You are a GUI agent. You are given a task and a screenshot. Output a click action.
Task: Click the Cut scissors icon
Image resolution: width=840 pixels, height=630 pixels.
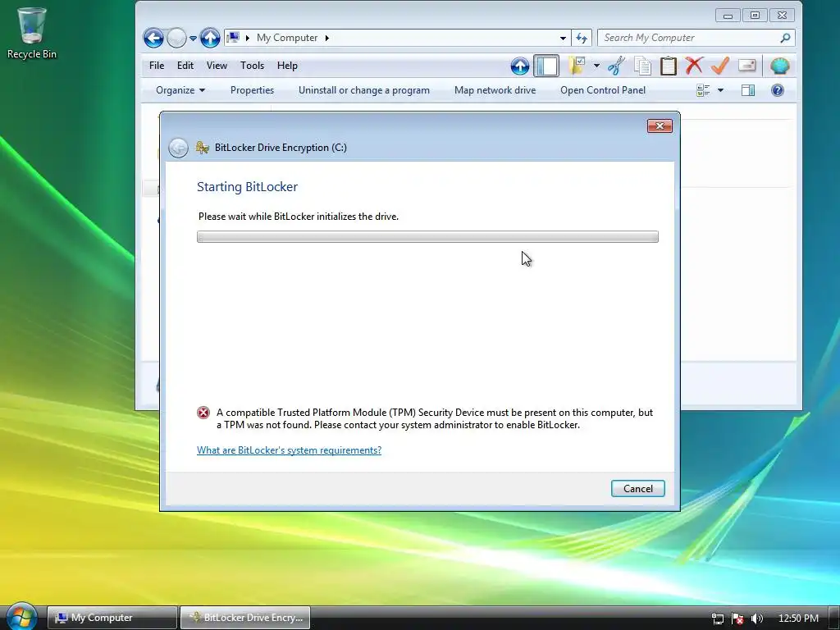616,66
